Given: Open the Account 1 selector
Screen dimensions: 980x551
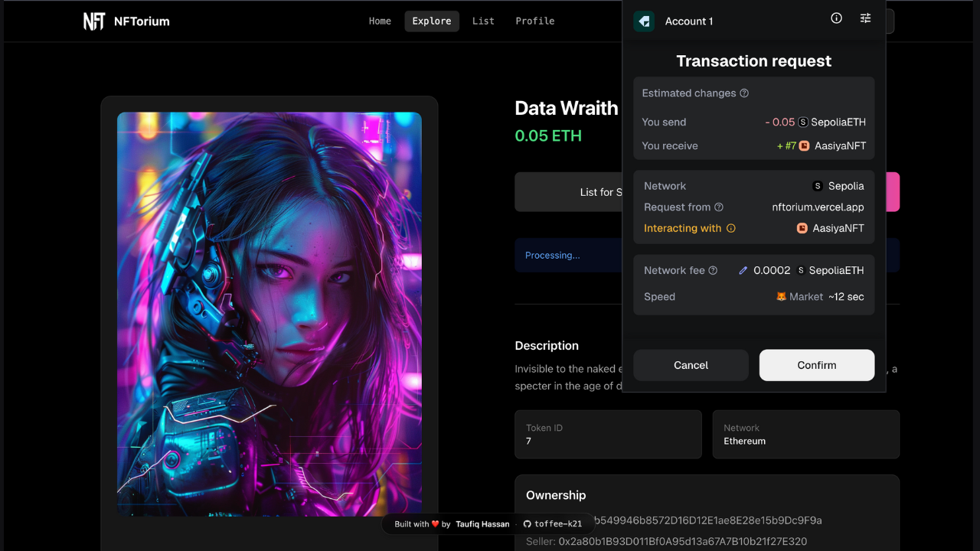Looking at the screenshot, I should [x=689, y=21].
